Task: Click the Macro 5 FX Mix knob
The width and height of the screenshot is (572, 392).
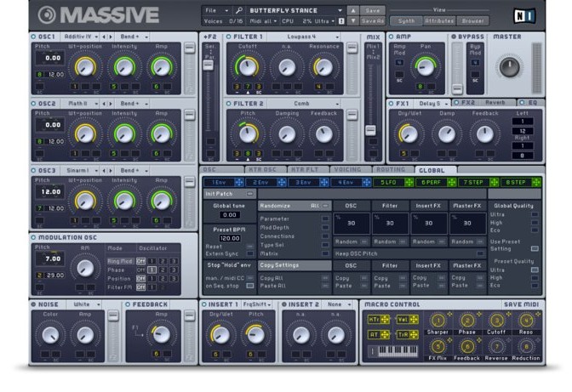Action: tap(438, 346)
